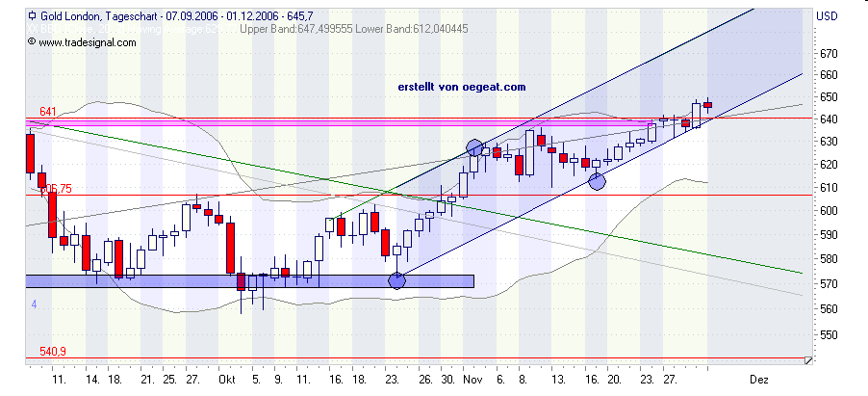Image resolution: width=868 pixels, height=396 pixels.
Task: Click the red '606,75' level label
Action: 56,189
